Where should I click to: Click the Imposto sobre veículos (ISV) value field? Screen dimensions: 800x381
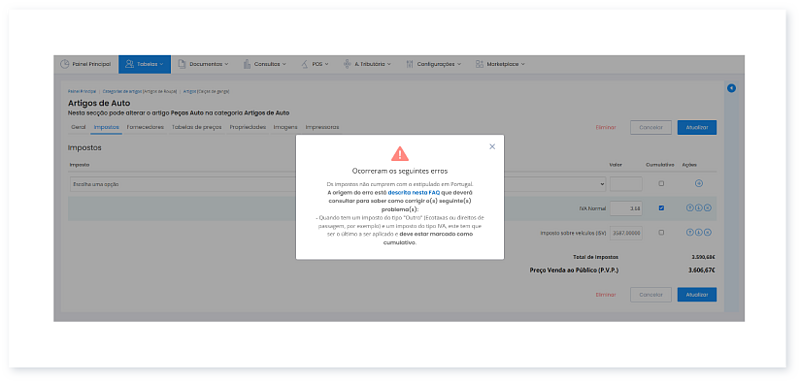tap(626, 233)
